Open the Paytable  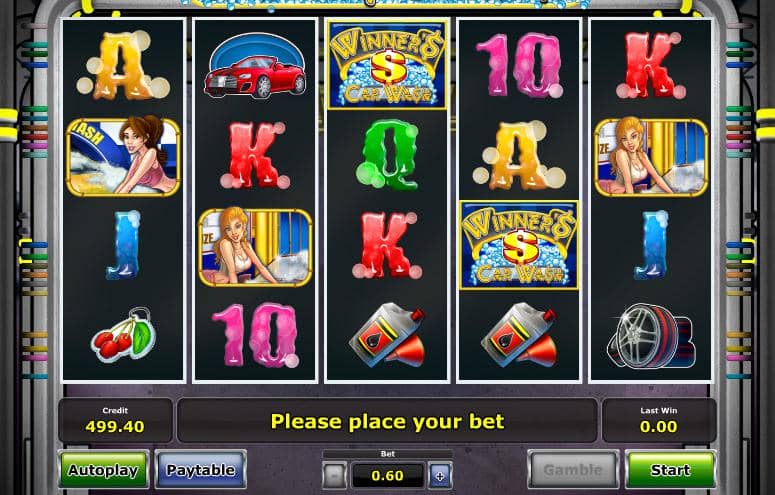201,470
